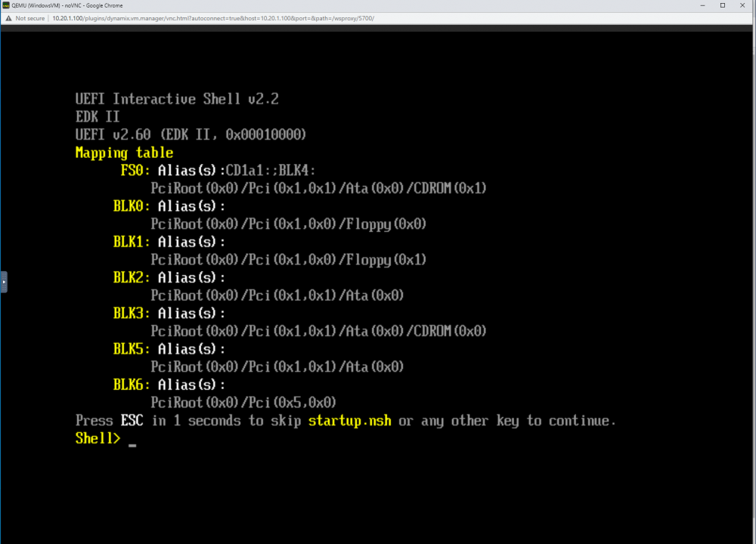756x544 pixels.
Task: Select the URL in the address bar
Action: (x=213, y=18)
